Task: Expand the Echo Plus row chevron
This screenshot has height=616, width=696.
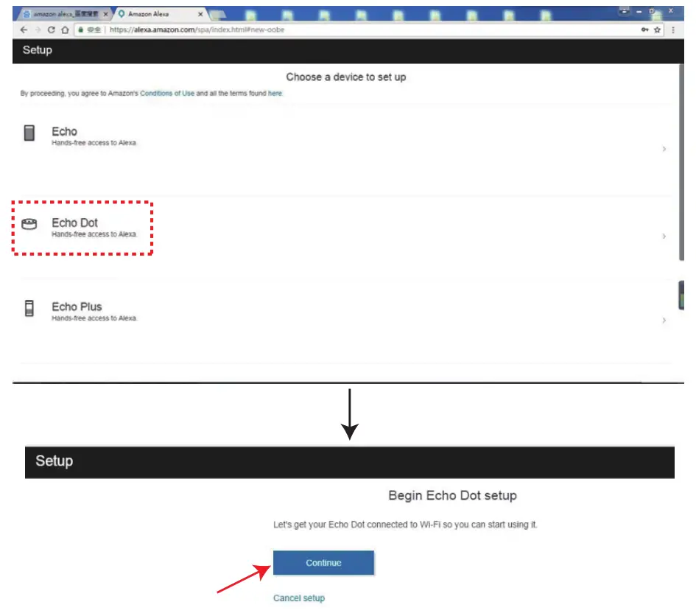Action: 664,321
